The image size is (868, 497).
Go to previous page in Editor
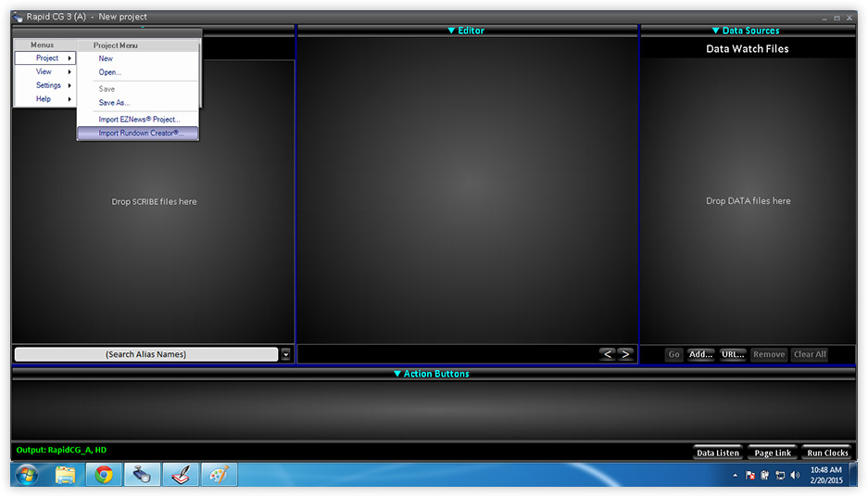[x=608, y=354]
